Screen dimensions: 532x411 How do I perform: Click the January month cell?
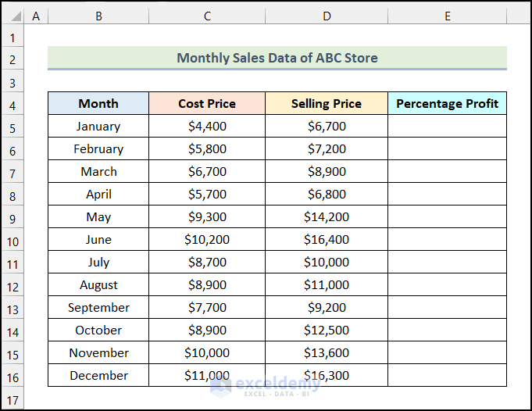click(98, 126)
